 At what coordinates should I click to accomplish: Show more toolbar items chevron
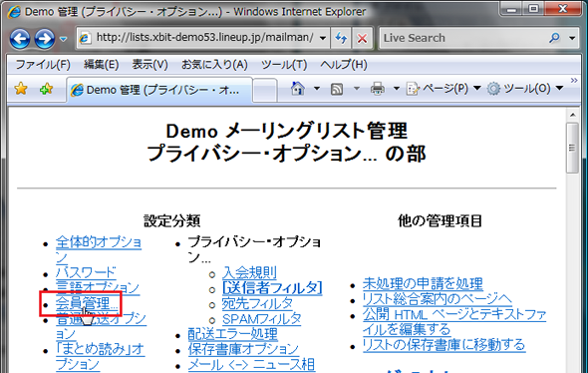click(x=574, y=81)
